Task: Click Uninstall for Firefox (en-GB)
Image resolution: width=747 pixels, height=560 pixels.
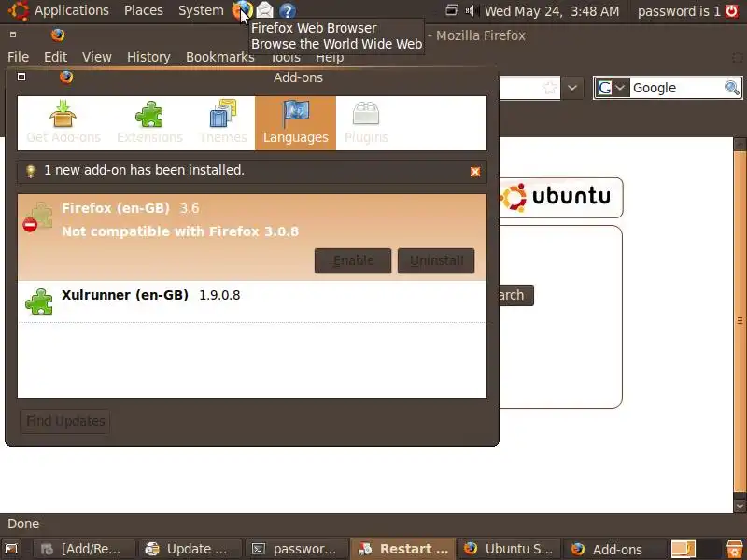Action: (436, 260)
